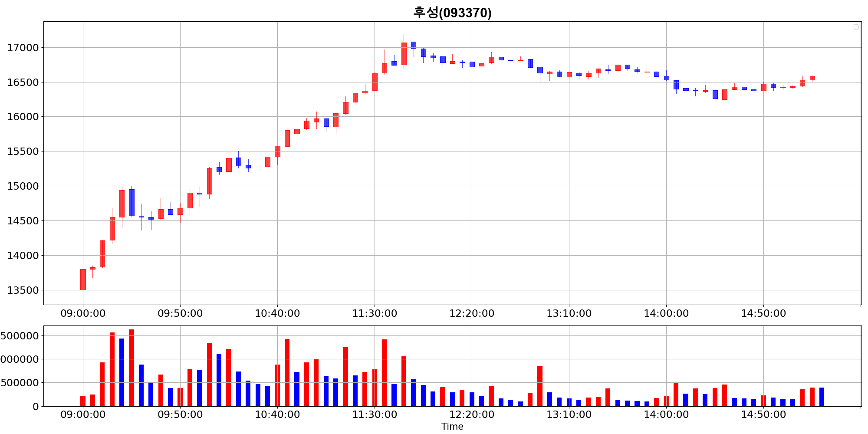
Task: Click 09:50:00 label under the price chart
Action: [180, 313]
